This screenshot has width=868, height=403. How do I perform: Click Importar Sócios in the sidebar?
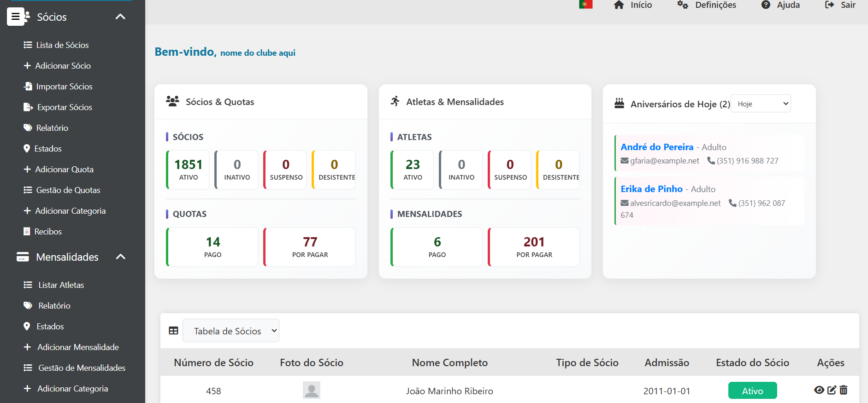[64, 87]
